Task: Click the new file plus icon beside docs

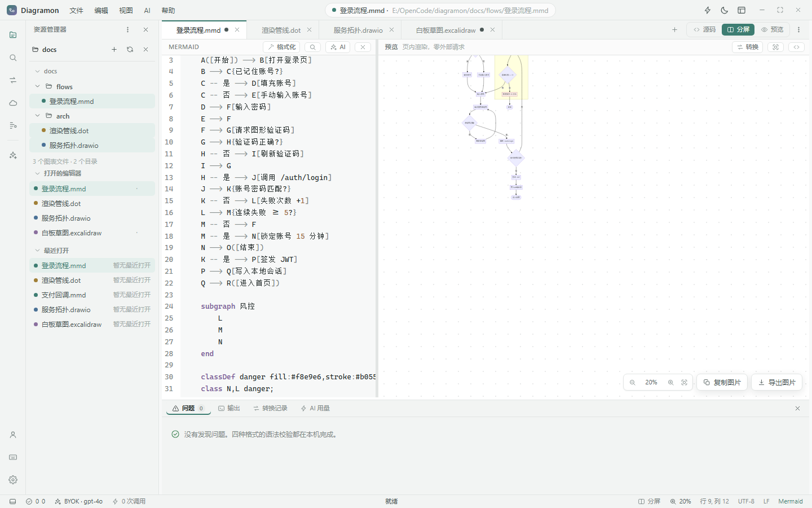Action: 114,50
